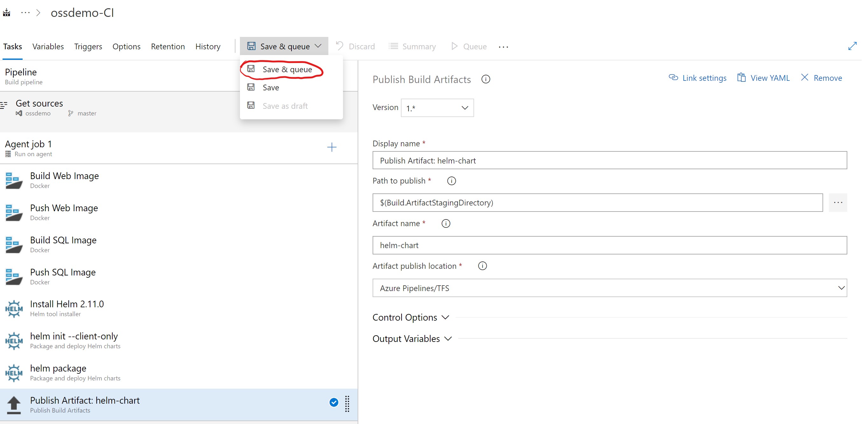Click the plus icon to add a task

point(332,147)
